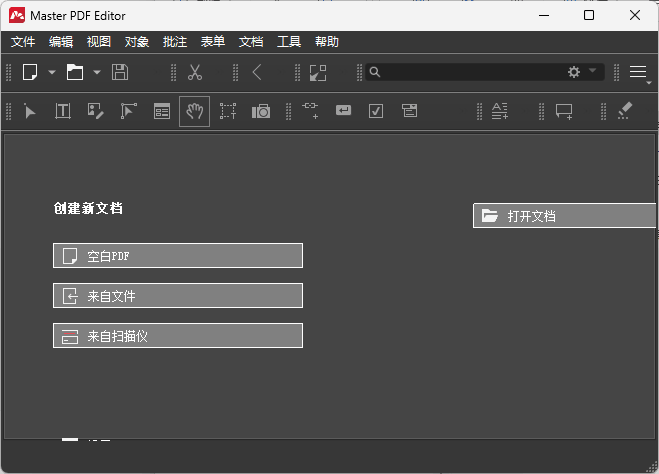Screen dimensions: 659x474
Task: Click the New document icon in toolbar
Action: [30, 72]
